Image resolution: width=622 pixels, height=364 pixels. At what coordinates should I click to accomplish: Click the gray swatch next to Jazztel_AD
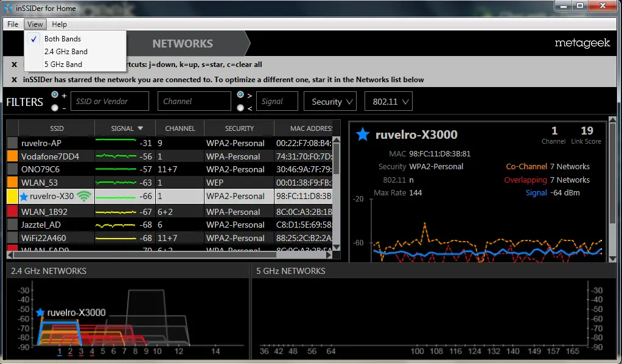(x=13, y=225)
